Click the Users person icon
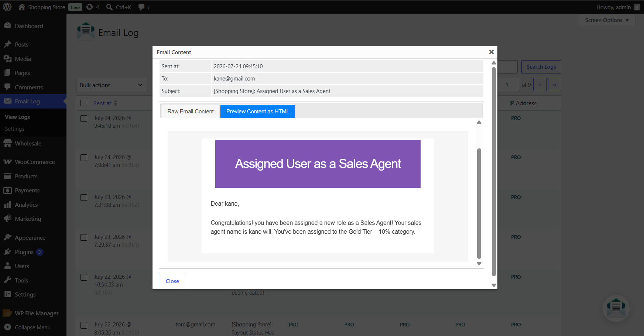Viewport: 644px width, 336px height. (7, 266)
